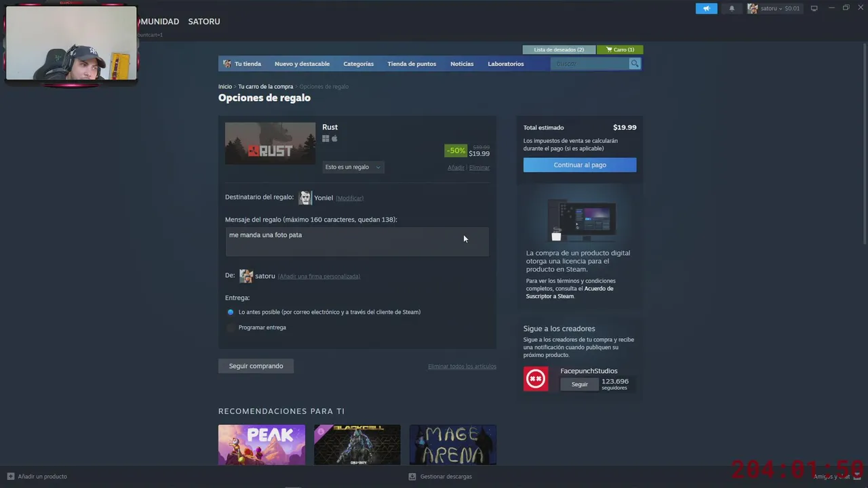Go to Tienda de puntos
This screenshot has height=488, width=868.
tap(412, 64)
